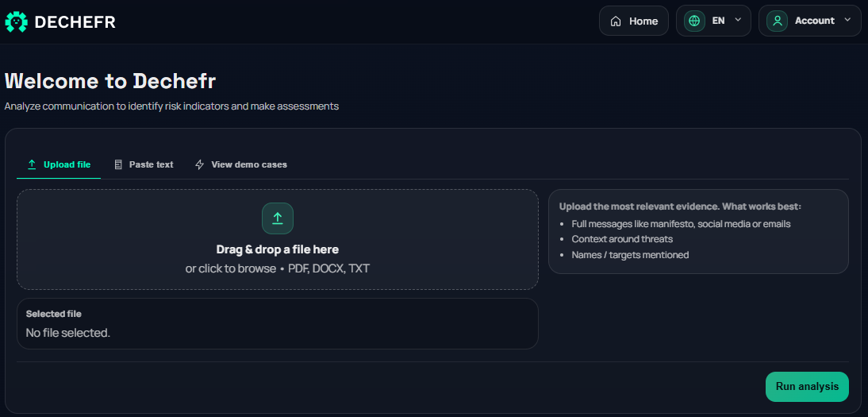Expand the Account menu chevron
Screen dimensions: 868x417
click(847, 20)
